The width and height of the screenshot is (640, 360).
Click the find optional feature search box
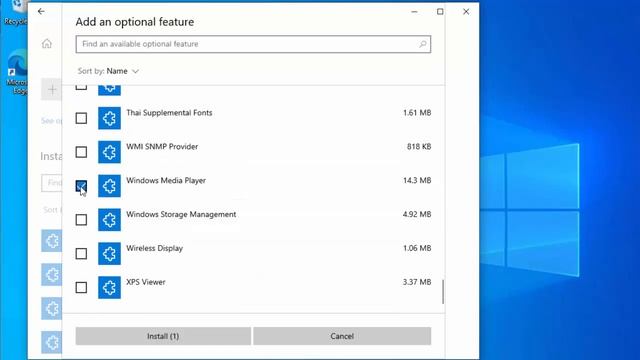pyautogui.click(x=253, y=44)
